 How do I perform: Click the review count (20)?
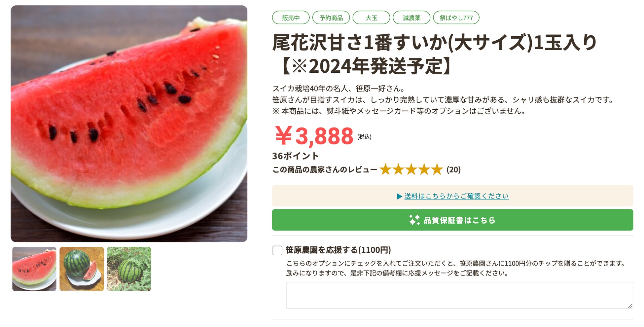(x=453, y=170)
